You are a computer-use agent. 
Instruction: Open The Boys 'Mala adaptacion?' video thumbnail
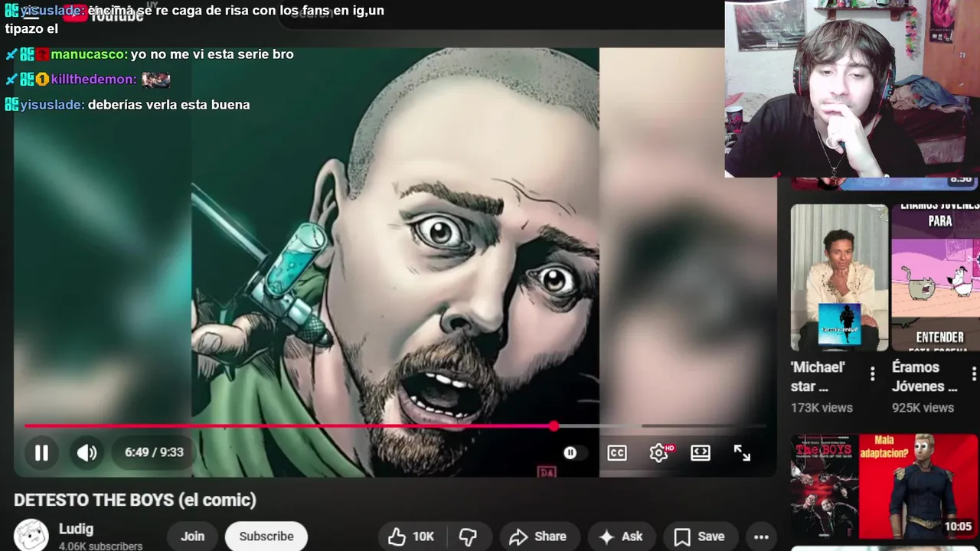[x=884, y=487]
